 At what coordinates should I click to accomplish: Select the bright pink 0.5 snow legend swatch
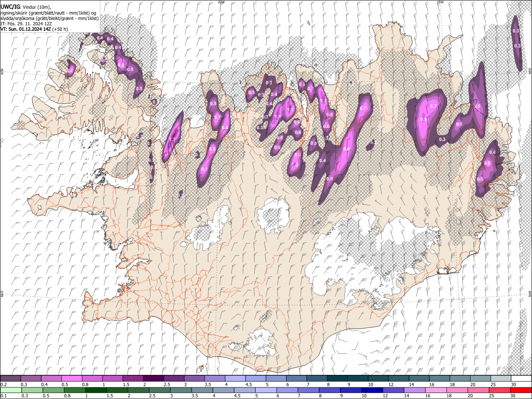click(x=72, y=379)
